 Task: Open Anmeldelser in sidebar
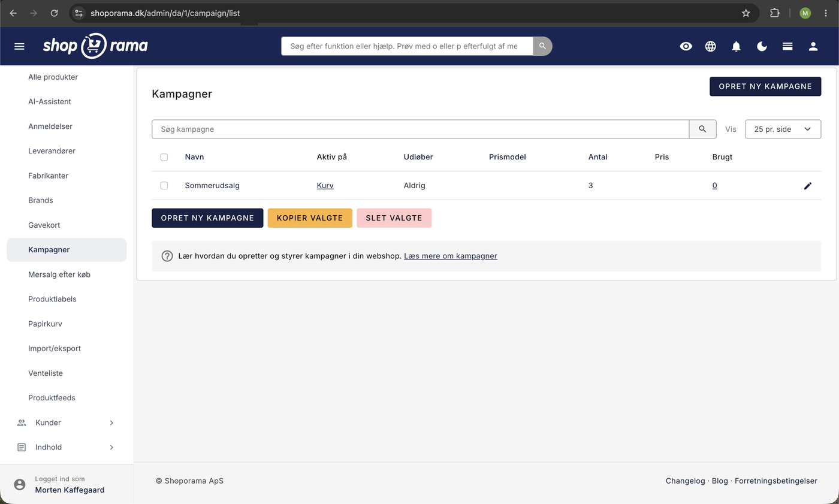pos(50,126)
